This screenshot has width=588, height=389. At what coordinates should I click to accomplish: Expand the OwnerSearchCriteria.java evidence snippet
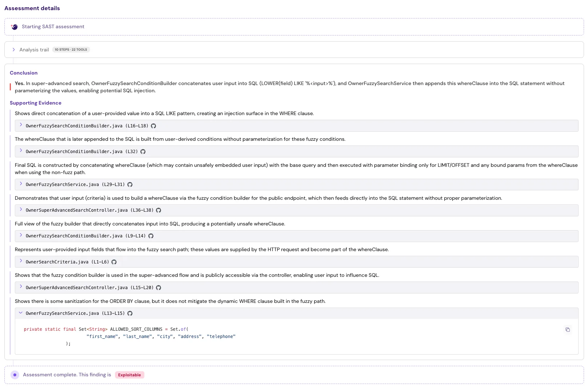tap(21, 261)
